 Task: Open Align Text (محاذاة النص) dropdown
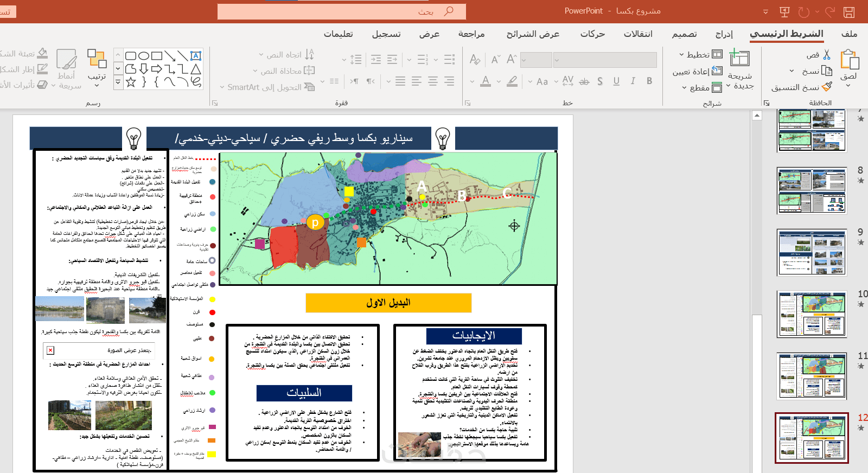(283, 71)
